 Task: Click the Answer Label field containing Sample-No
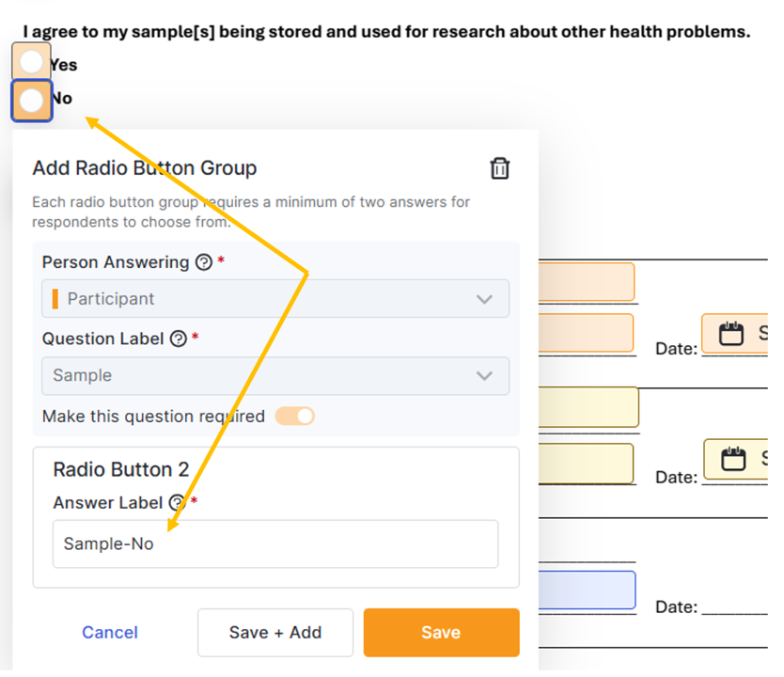275,544
